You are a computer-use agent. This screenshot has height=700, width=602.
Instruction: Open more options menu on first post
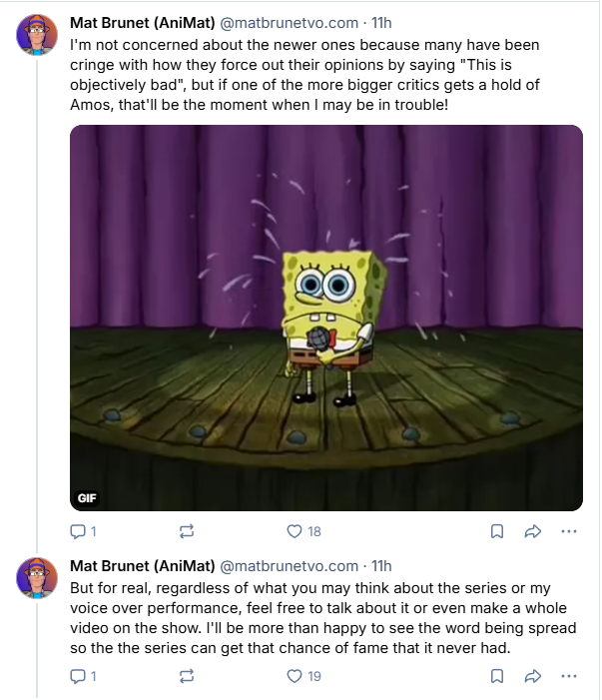coord(568,531)
